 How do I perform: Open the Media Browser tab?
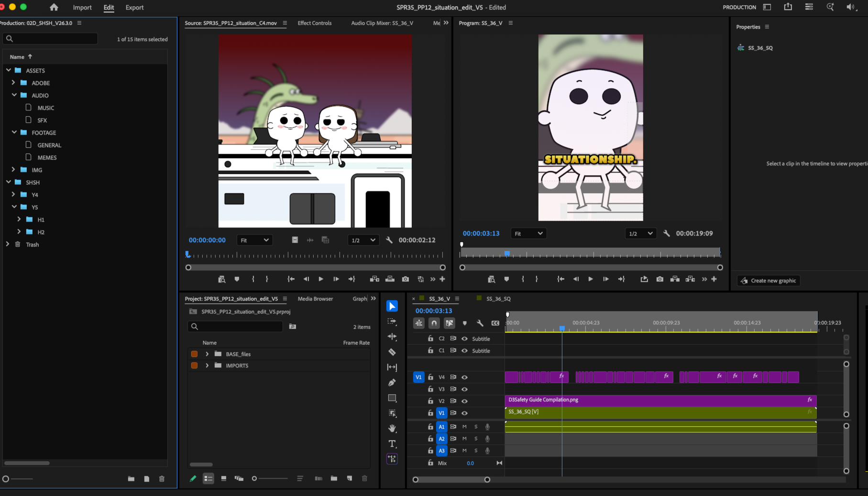click(x=315, y=299)
